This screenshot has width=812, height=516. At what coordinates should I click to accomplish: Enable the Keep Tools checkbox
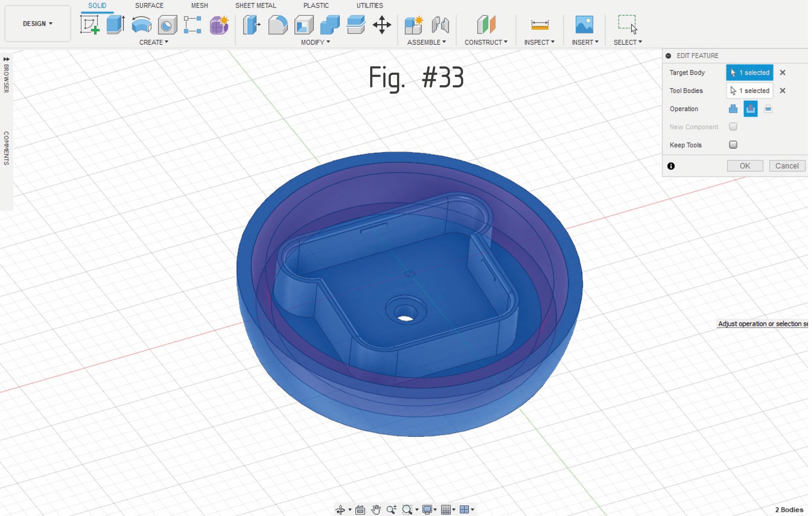coord(733,145)
